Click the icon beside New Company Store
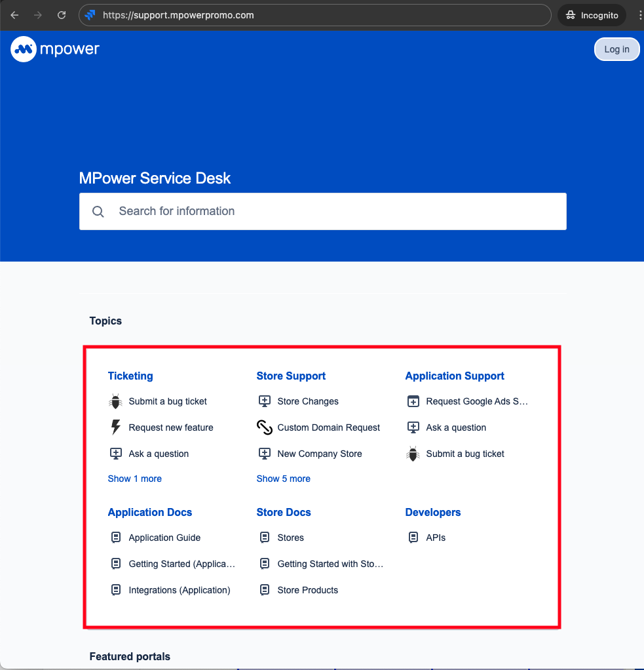Image resolution: width=644 pixels, height=670 pixels. pos(264,454)
